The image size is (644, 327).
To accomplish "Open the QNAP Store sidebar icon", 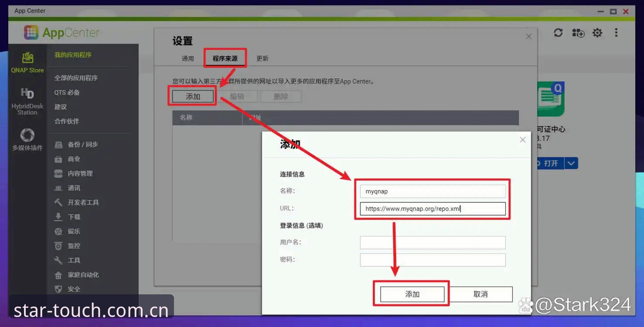I will coord(27,62).
